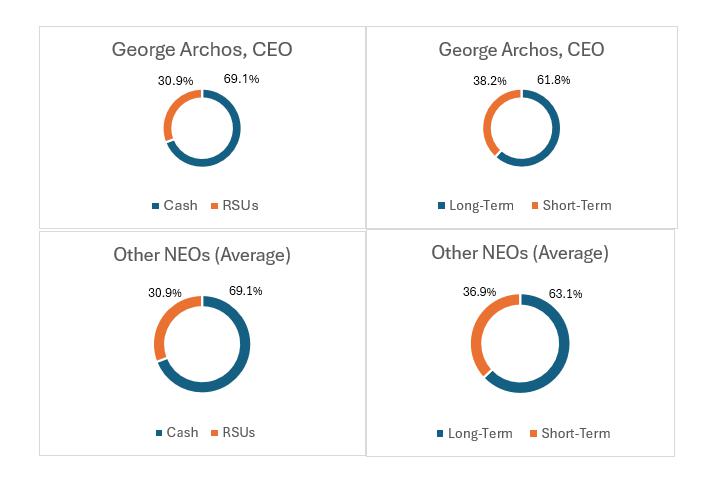Click the 61.8% data label
The image size is (724, 479).
(551, 80)
